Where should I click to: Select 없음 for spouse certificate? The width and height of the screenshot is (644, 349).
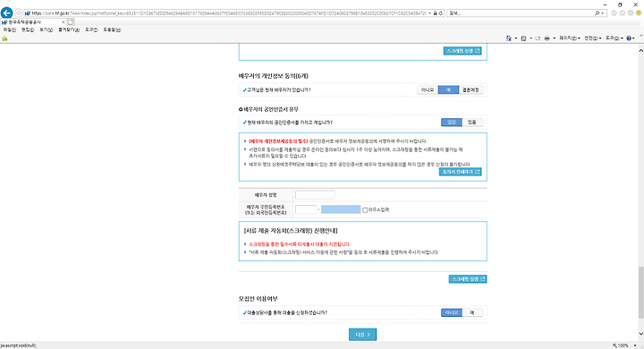click(452, 123)
